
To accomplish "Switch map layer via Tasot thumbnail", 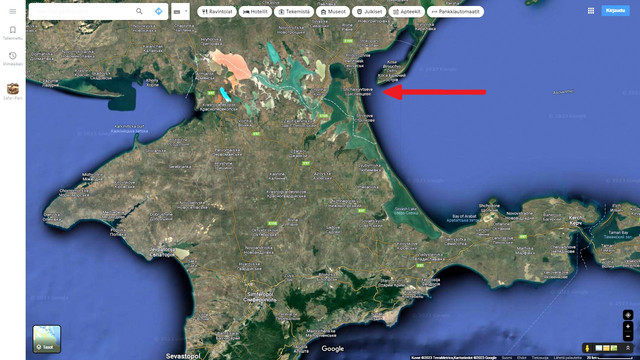I will [47, 339].
